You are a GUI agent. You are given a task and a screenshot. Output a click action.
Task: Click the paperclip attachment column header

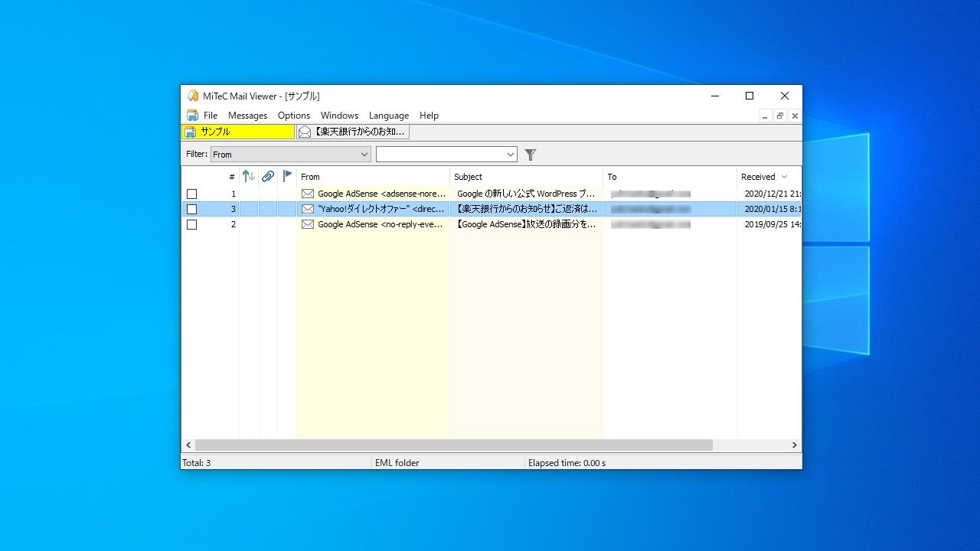point(267,176)
